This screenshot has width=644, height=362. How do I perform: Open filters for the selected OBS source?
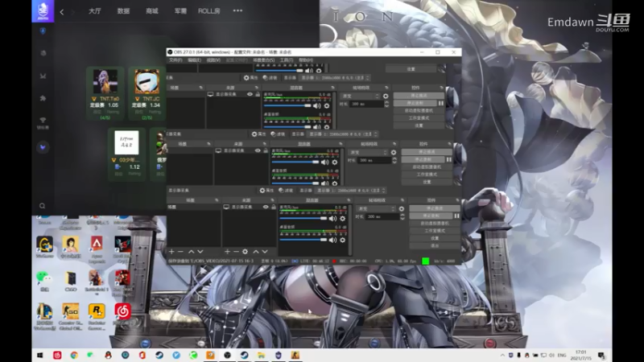286,191
